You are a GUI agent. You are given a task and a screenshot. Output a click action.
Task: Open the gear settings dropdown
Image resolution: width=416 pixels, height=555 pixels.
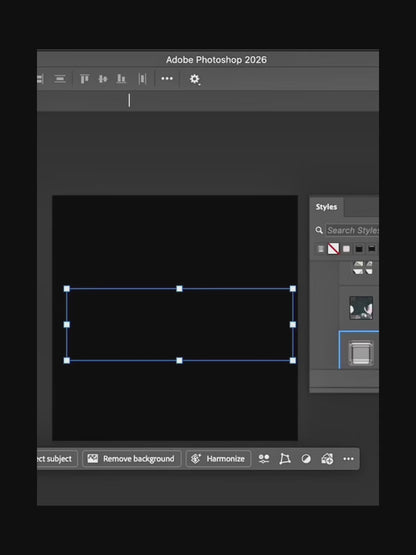194,79
